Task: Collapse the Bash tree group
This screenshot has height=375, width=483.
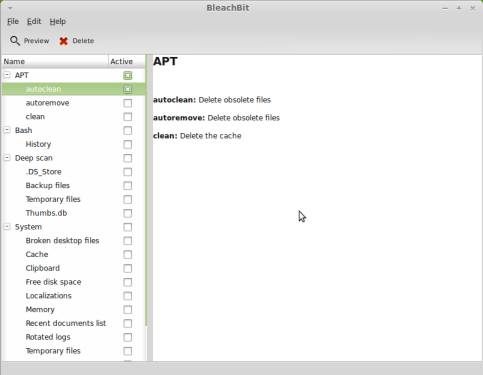Action: 7,130
